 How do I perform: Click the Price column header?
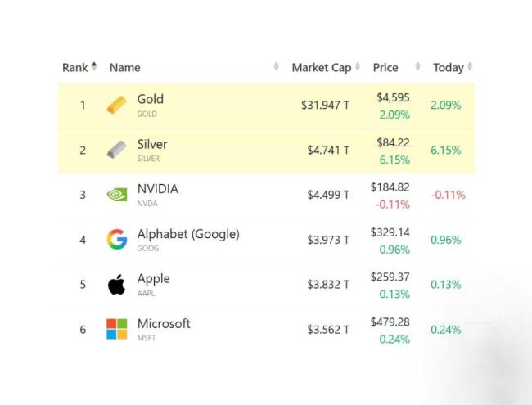[385, 67]
